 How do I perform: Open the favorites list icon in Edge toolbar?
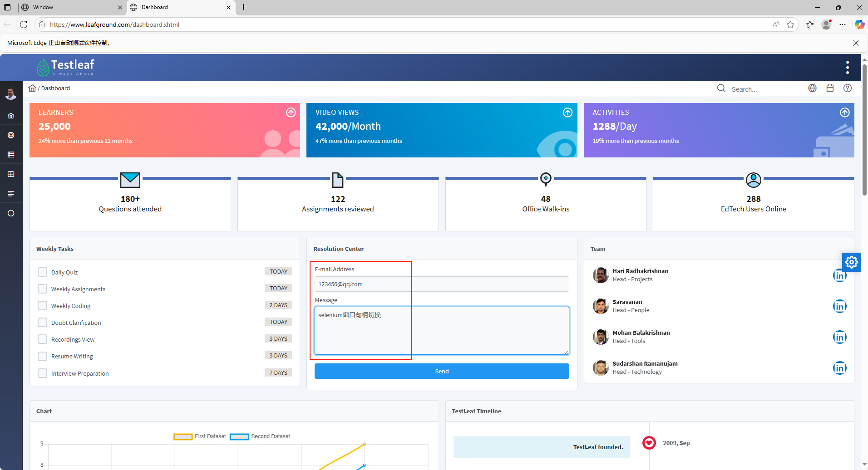point(810,24)
